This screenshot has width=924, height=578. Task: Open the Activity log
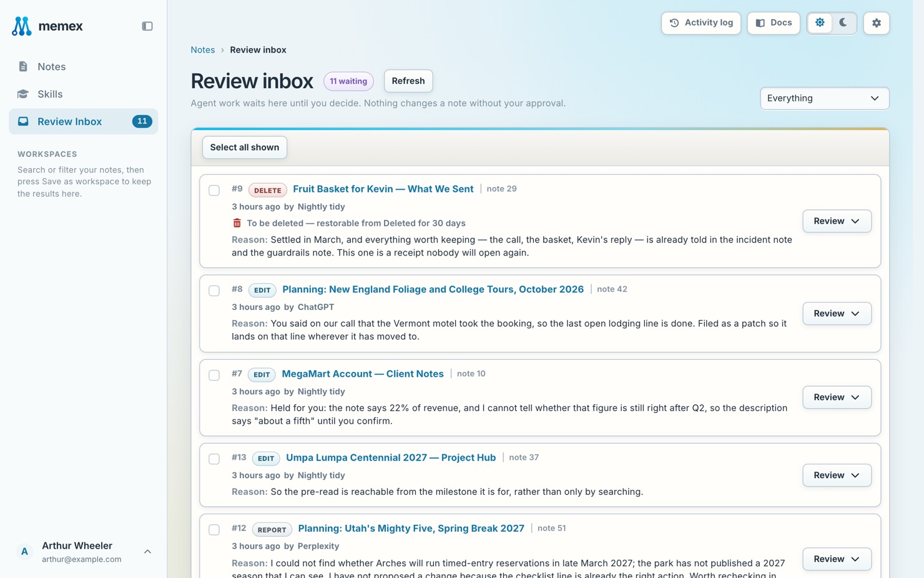coord(701,23)
